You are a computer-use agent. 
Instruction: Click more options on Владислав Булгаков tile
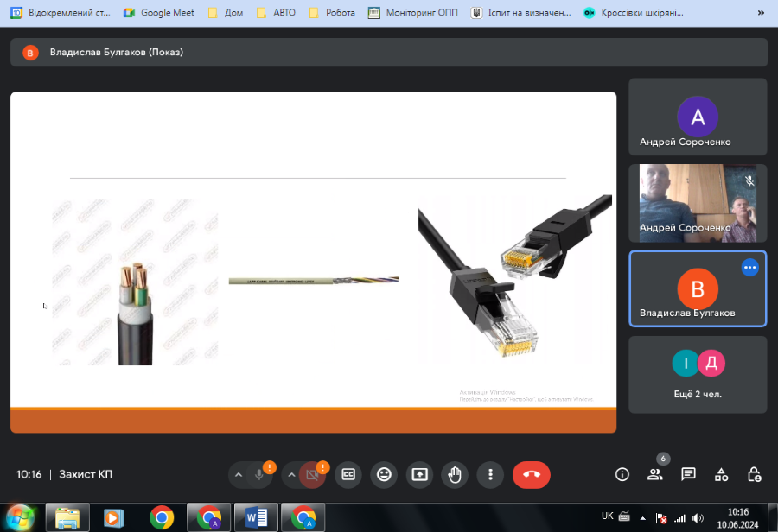[x=749, y=268]
